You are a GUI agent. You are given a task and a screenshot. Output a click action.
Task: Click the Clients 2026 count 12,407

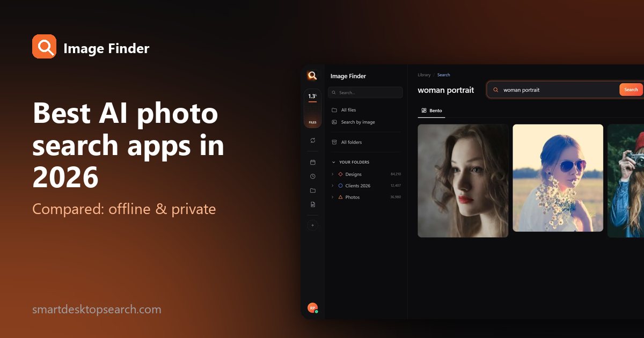(396, 186)
